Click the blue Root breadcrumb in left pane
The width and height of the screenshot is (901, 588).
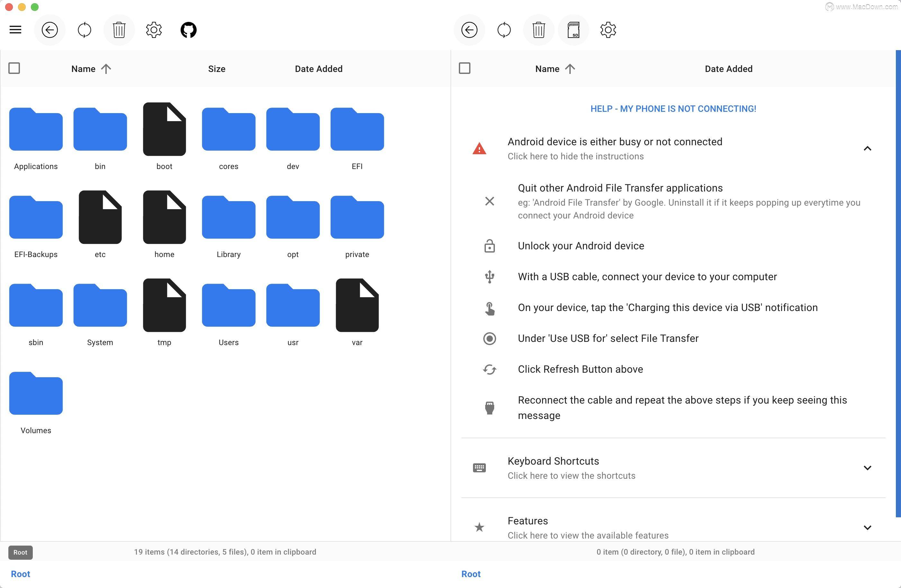tap(21, 574)
